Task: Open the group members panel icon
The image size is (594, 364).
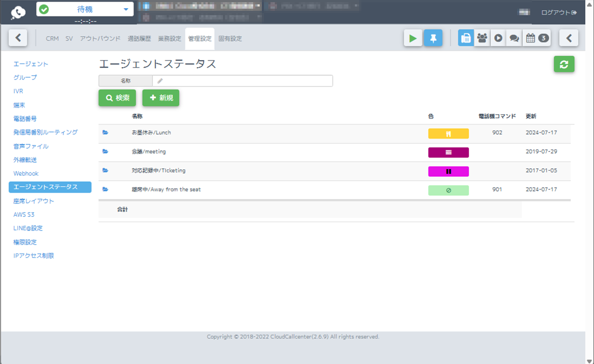Action: [x=482, y=38]
